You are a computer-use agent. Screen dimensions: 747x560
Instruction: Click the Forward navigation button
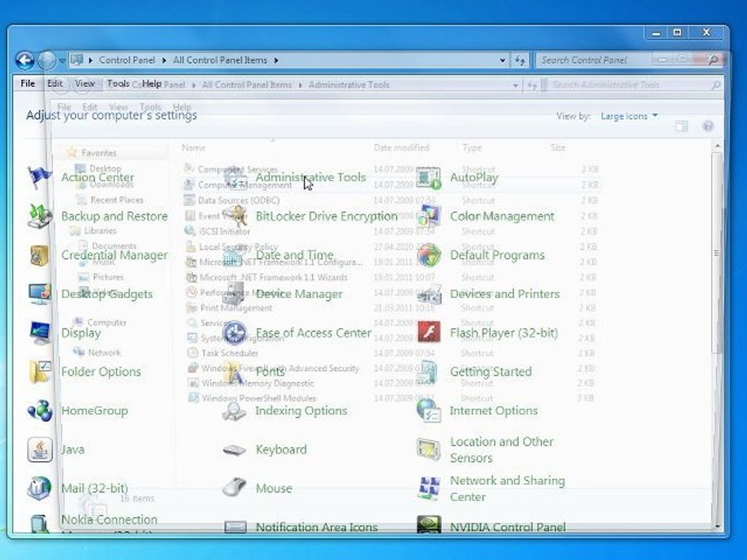47,61
